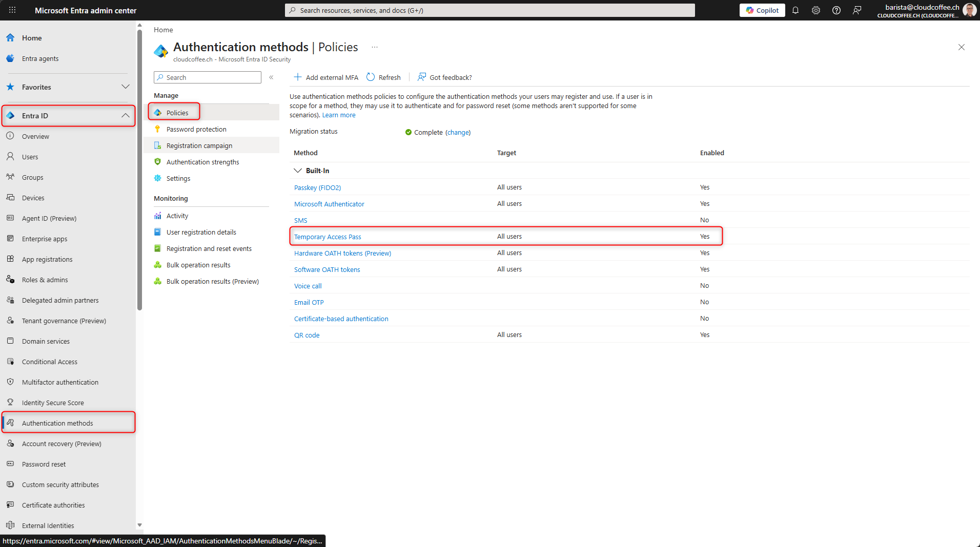Open Conditional Access in left navigation
Image resolution: width=980 pixels, height=547 pixels.
50,362
